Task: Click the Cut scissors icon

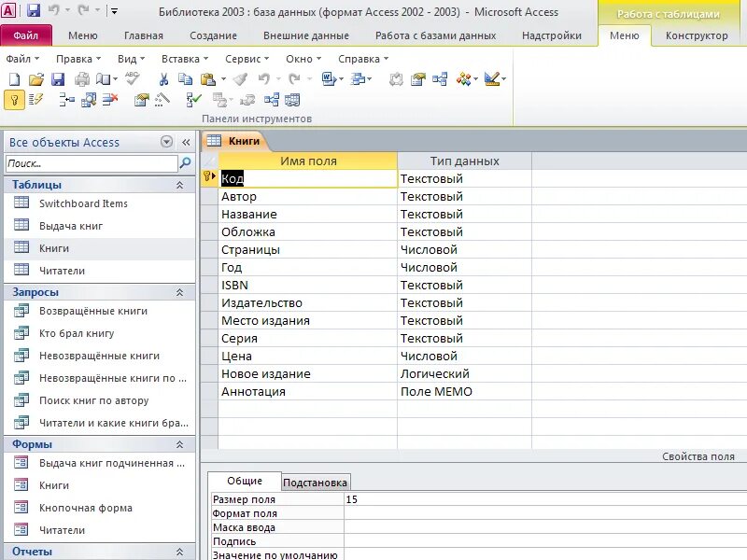Action: tap(163, 79)
